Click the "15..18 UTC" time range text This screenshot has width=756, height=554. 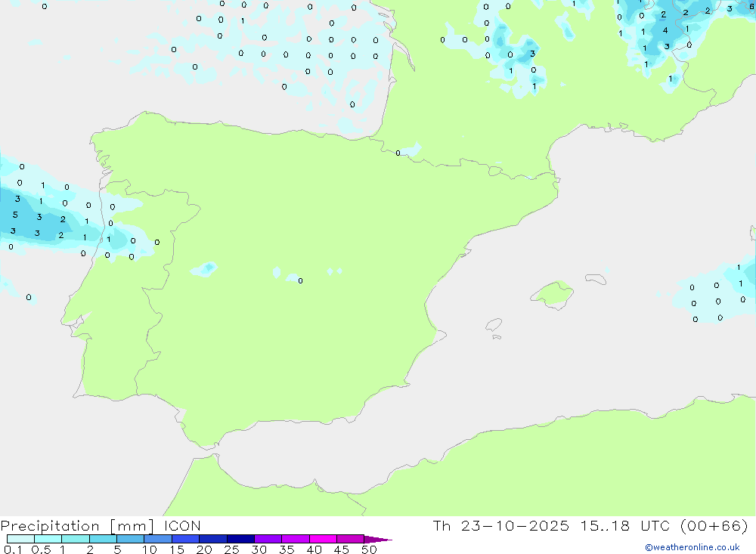(625, 525)
